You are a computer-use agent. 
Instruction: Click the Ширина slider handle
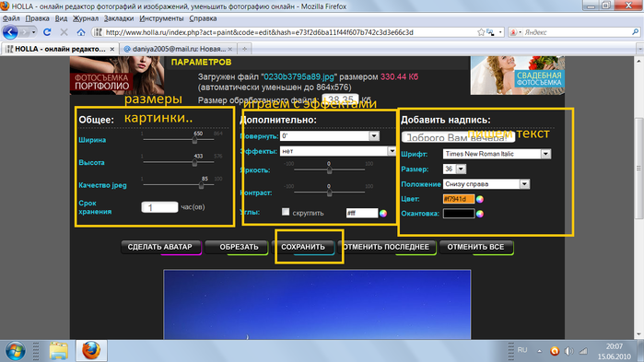point(194,140)
